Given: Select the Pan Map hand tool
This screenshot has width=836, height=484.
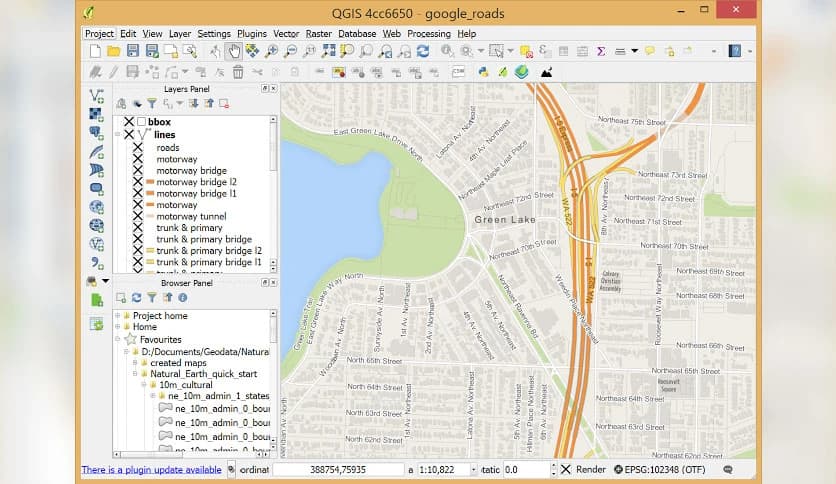Looking at the screenshot, I should coord(234,51).
